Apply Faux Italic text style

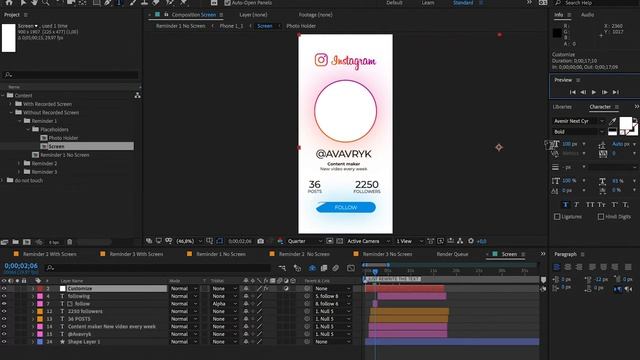[x=577, y=204]
